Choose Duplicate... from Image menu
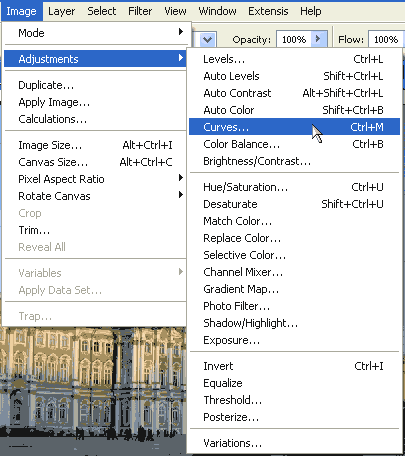 click(95, 85)
